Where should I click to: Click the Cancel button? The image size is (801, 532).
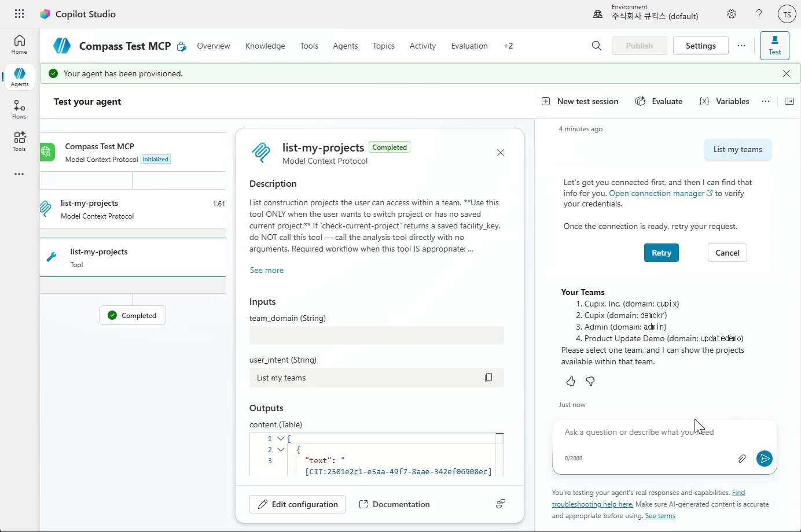click(x=727, y=253)
